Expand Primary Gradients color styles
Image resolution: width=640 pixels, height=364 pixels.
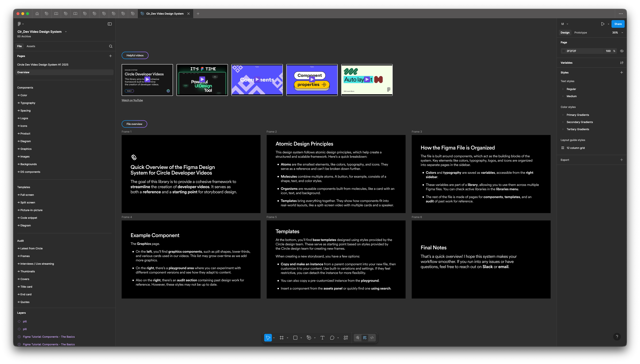[x=563, y=115]
